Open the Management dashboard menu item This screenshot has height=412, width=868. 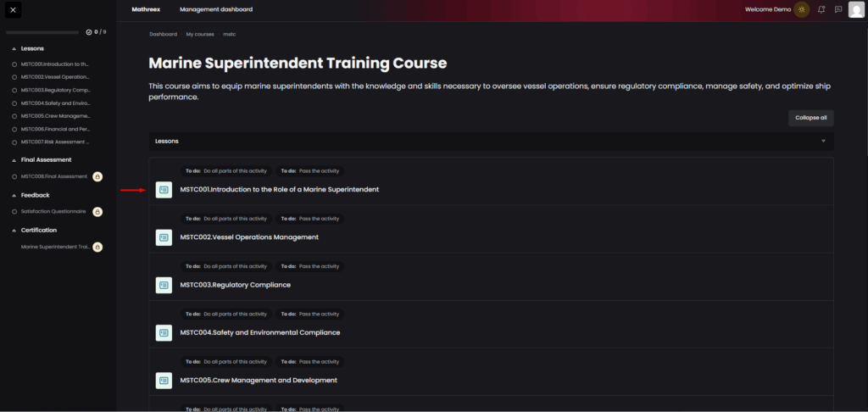pos(216,9)
